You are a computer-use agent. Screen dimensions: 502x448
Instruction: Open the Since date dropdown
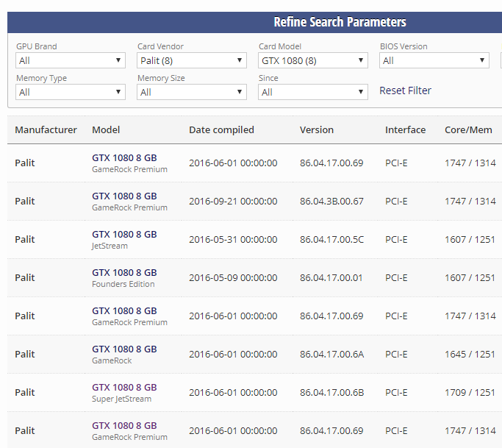[313, 92]
